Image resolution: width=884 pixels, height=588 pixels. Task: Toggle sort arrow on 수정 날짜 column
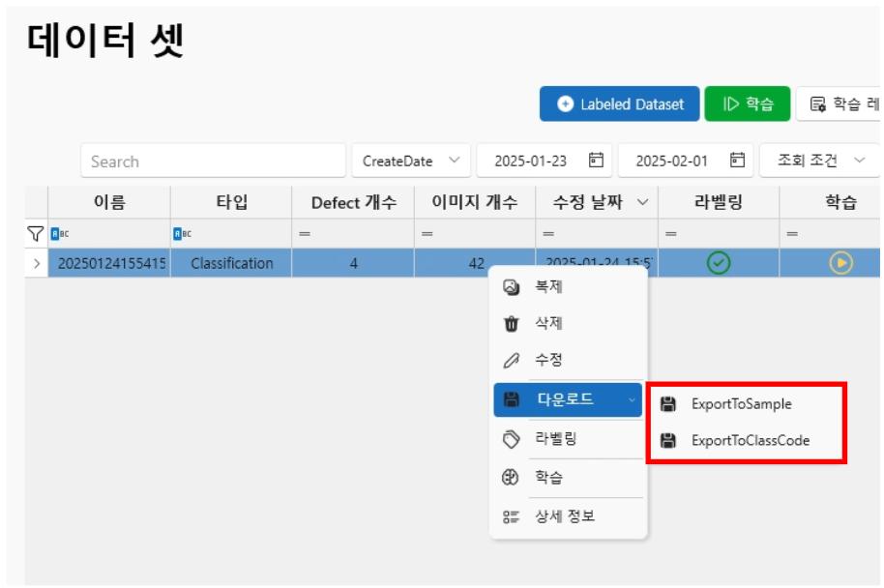pyautogui.click(x=641, y=202)
